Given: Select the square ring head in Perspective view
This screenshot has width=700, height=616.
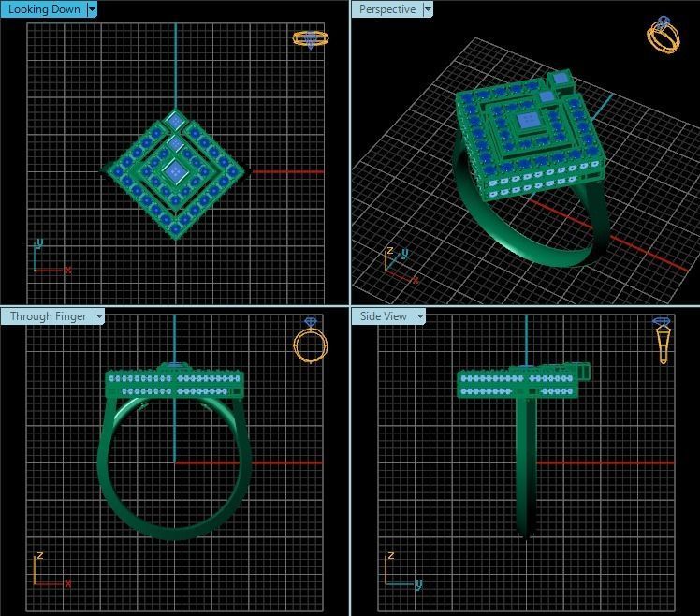Looking at the screenshot, I should click(529, 137).
